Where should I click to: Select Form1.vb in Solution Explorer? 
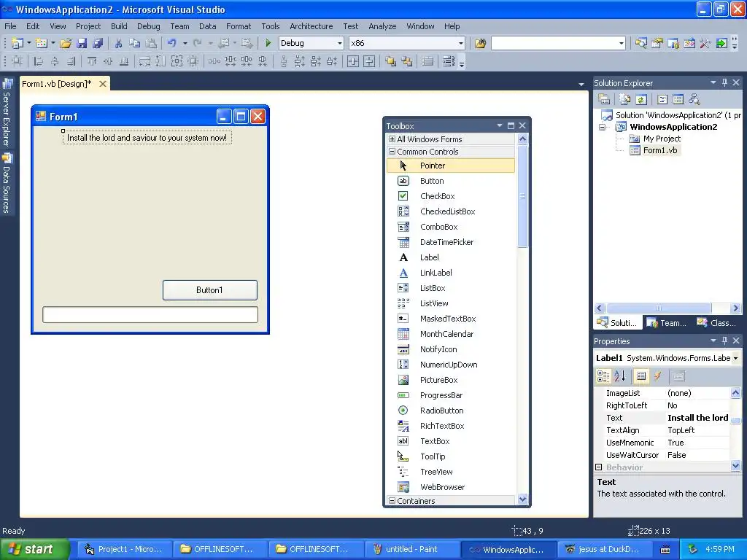click(x=659, y=150)
